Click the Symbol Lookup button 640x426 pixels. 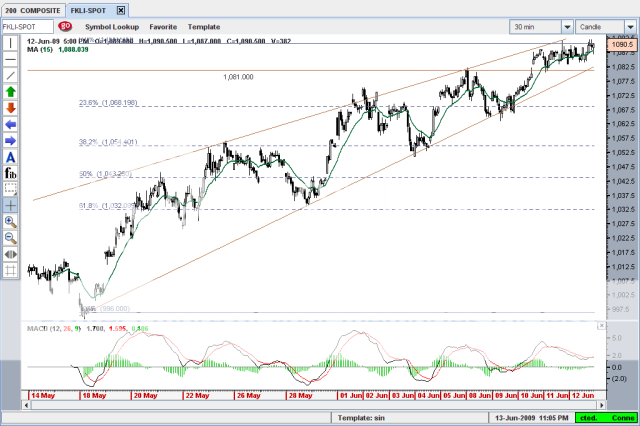[112, 26]
